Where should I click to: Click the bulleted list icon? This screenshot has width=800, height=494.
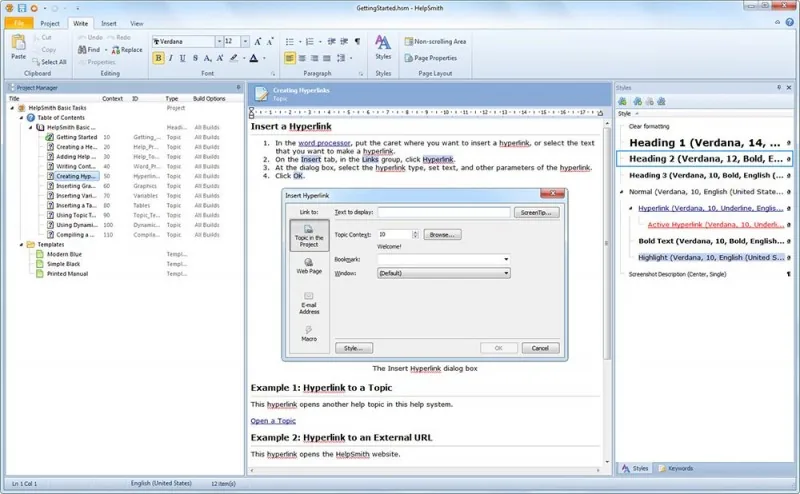(x=289, y=42)
